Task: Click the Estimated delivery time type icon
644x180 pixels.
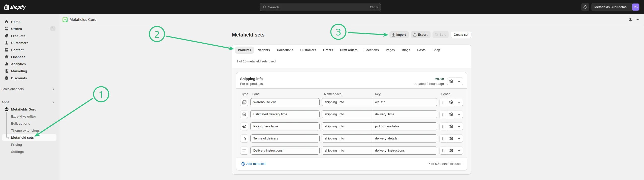Action: point(244,114)
